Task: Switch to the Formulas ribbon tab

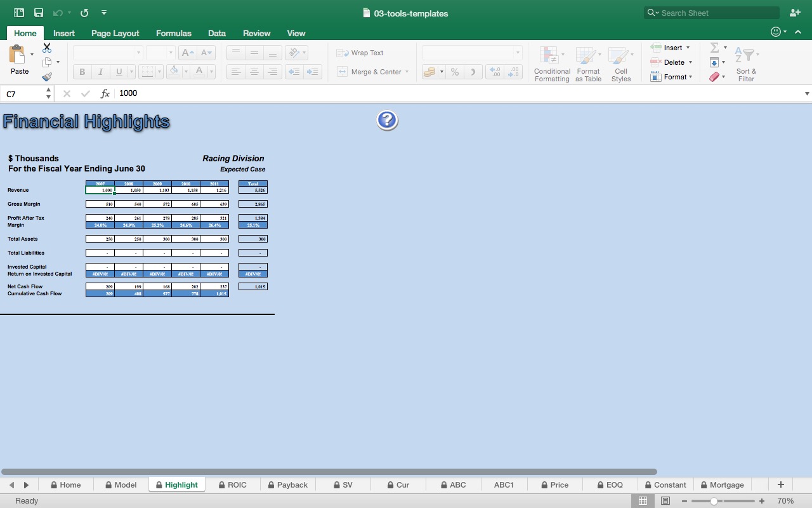Action: (173, 33)
